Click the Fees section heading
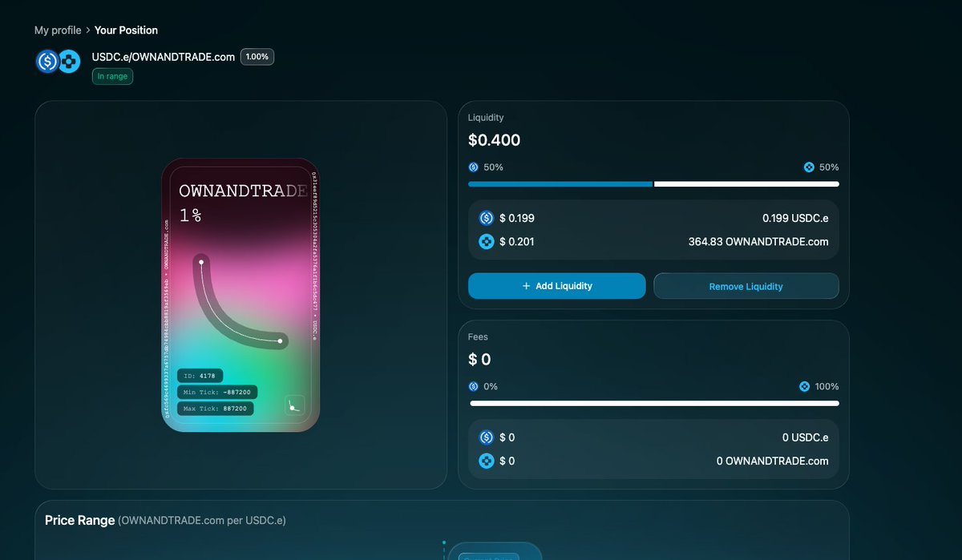Viewport: 962px width, 560px height. pyautogui.click(x=478, y=337)
